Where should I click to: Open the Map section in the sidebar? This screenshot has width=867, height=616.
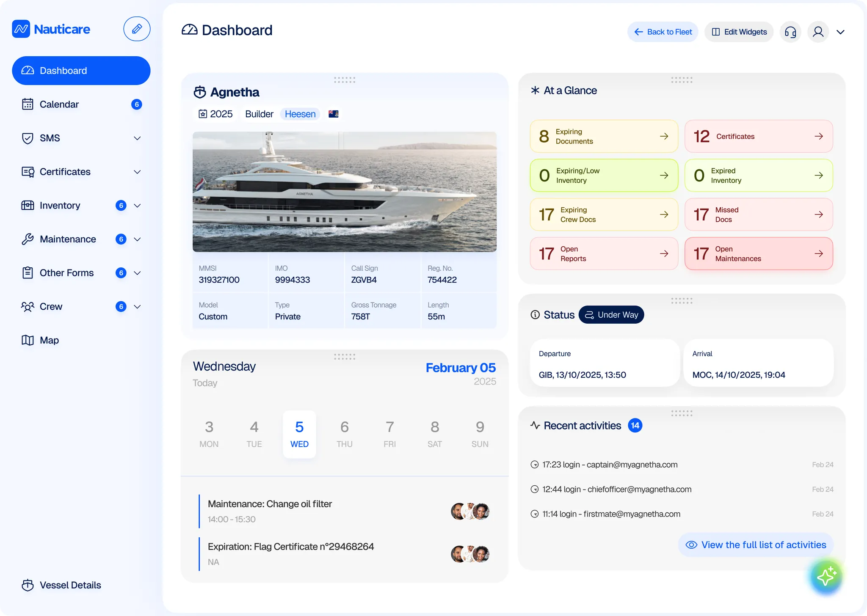click(x=50, y=340)
